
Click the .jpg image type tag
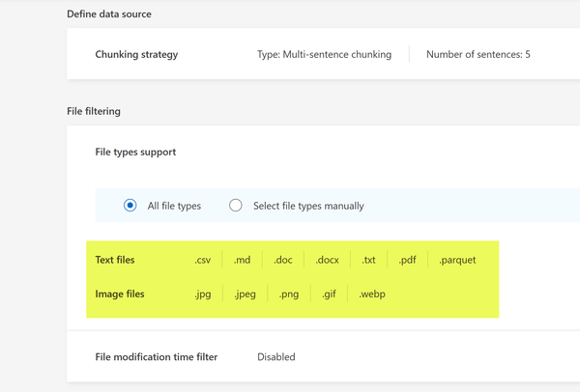[x=202, y=294]
